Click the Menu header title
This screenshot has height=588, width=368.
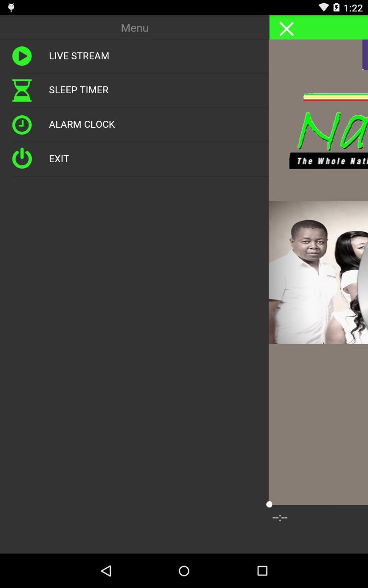coord(134,28)
